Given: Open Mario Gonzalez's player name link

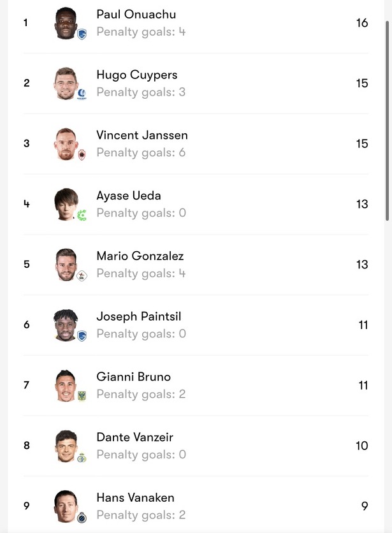Looking at the screenshot, I should click(x=140, y=256).
